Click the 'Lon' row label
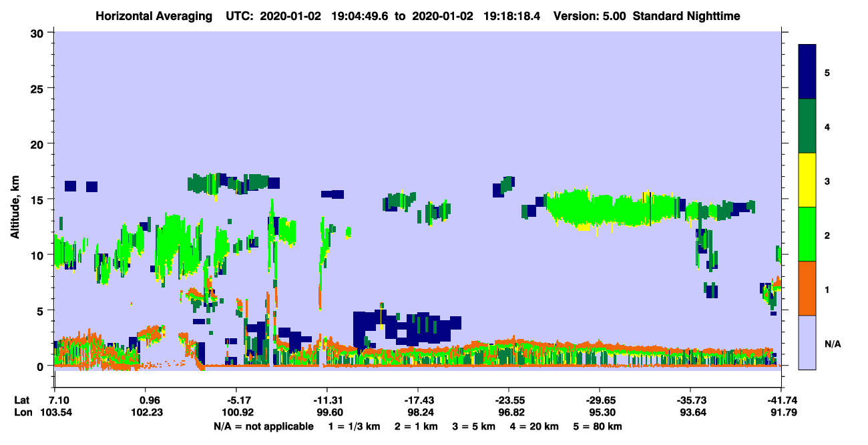Screen dimensions: 868x445 pos(23,412)
